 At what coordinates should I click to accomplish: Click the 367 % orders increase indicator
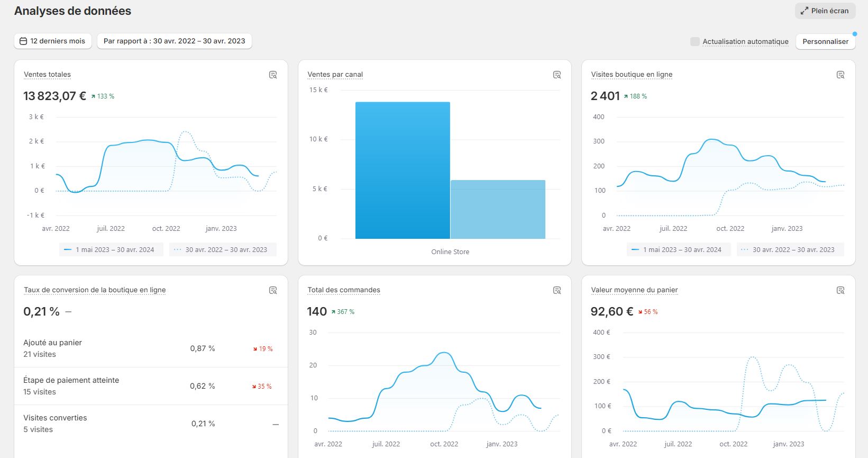tap(343, 312)
